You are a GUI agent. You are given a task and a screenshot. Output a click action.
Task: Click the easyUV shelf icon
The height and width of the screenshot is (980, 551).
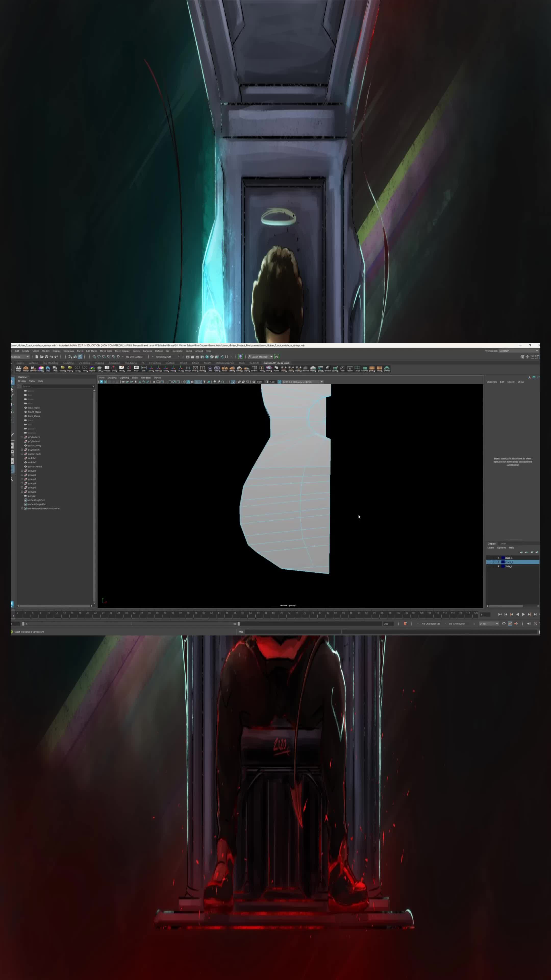(365, 368)
